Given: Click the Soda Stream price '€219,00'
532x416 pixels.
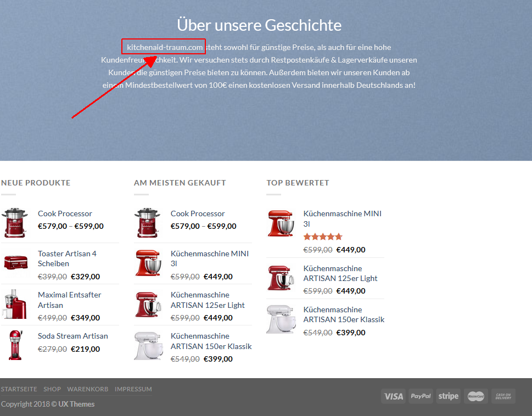Looking at the screenshot, I should tap(86, 349).
